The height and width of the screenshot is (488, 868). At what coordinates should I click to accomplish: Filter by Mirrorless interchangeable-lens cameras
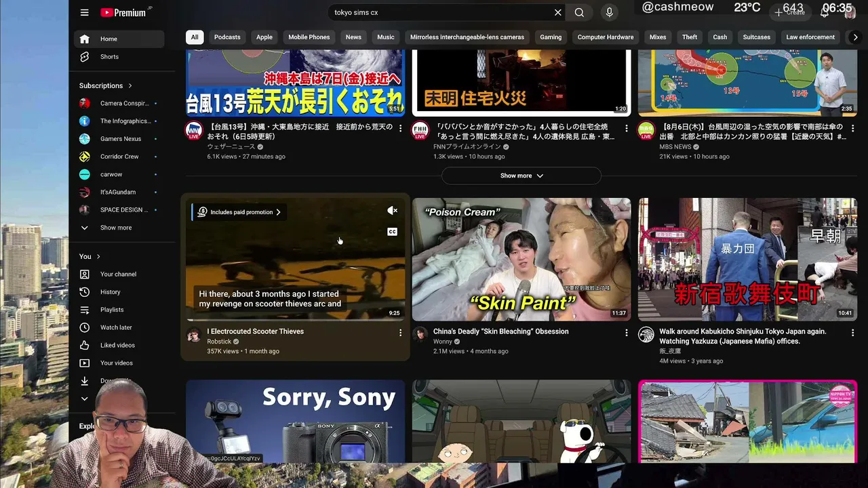[x=467, y=37]
